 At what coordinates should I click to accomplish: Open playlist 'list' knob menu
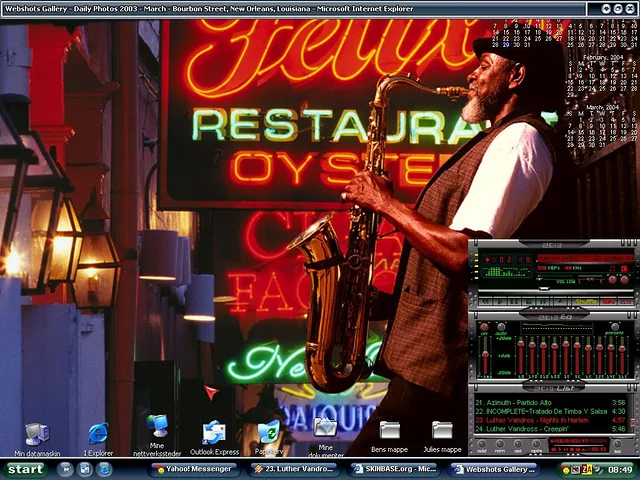618,444
